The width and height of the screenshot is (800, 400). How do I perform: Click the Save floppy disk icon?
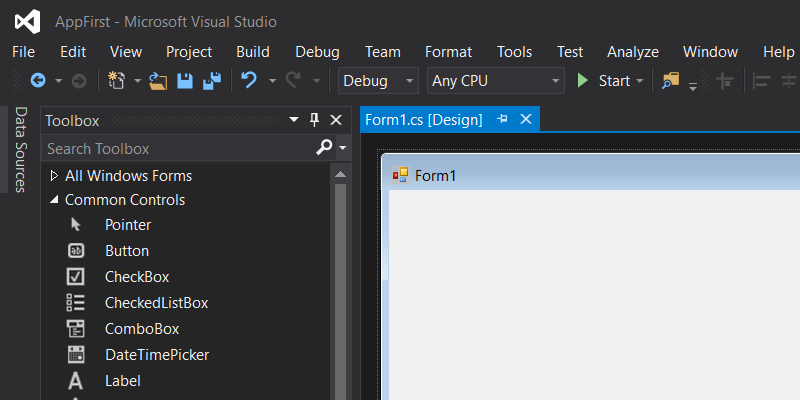point(185,81)
